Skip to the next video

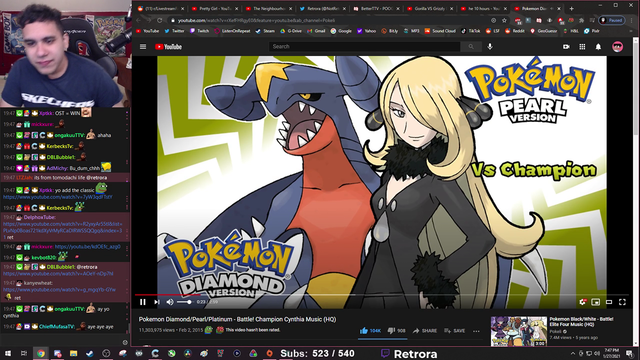157,302
